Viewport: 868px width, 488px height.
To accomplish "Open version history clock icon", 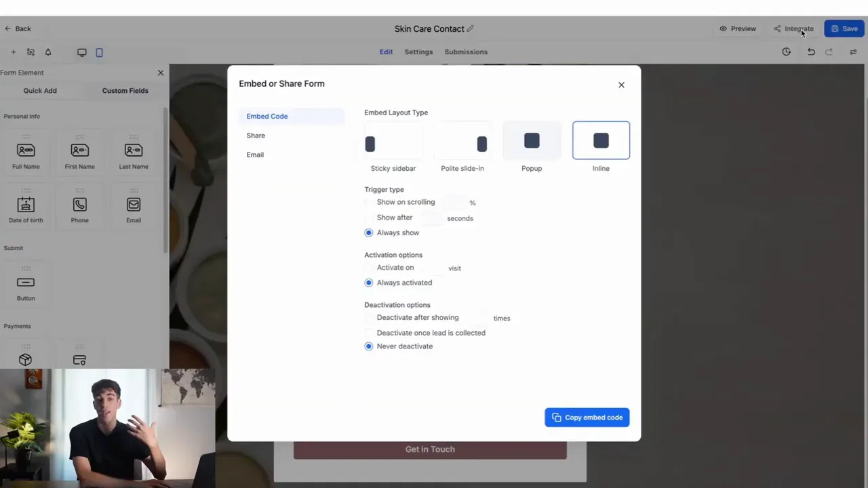I will 786,52.
